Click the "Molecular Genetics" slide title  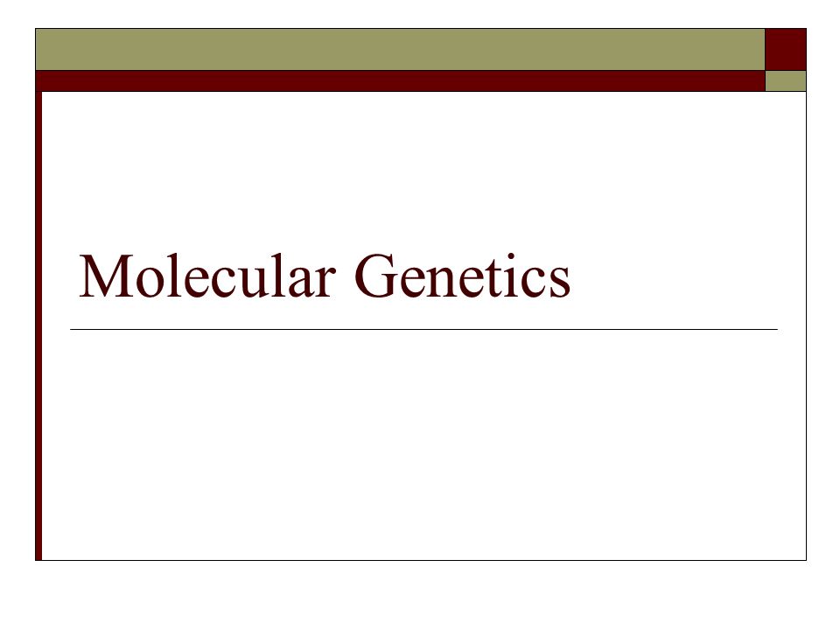(x=325, y=276)
